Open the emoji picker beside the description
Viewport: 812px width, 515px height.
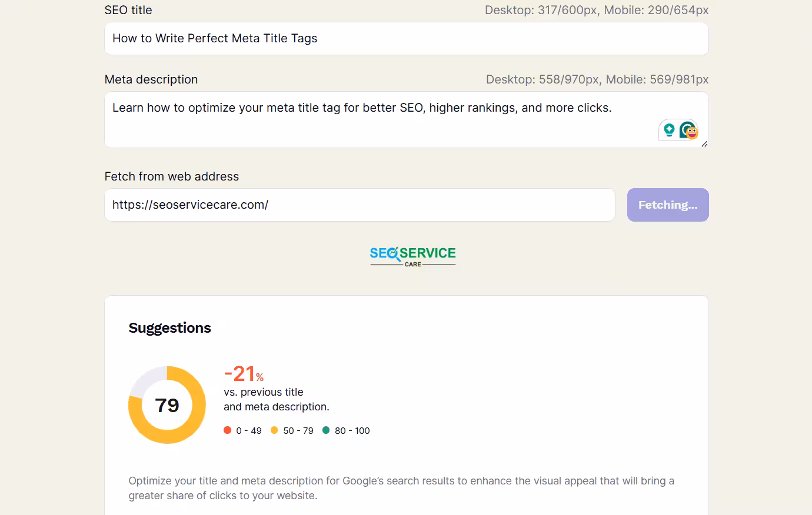pos(693,133)
